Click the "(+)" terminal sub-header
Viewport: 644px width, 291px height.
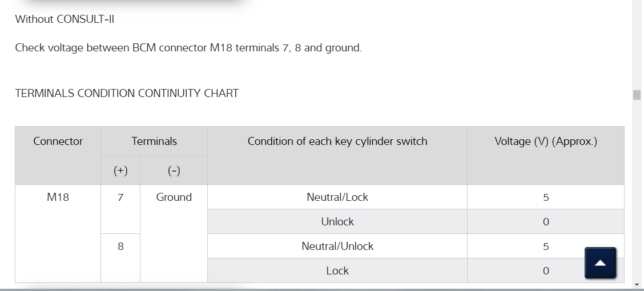click(120, 171)
